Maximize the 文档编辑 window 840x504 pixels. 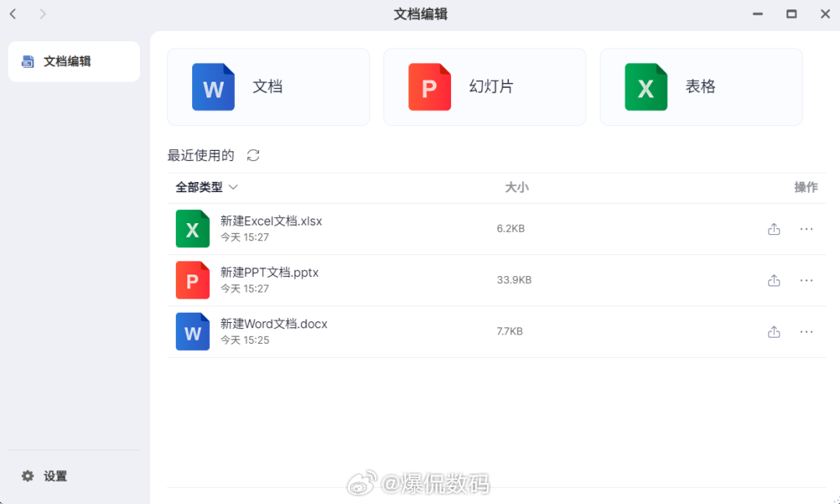click(x=791, y=14)
